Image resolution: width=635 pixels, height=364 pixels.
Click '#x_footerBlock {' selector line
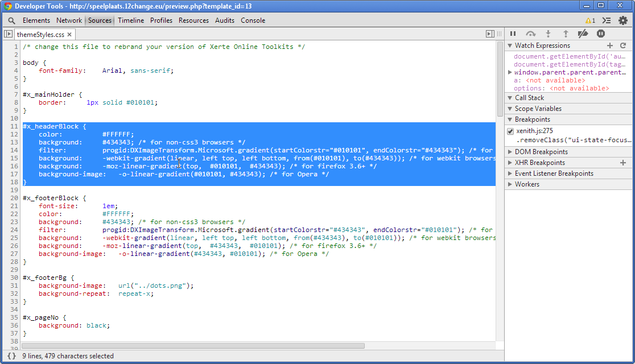point(54,198)
